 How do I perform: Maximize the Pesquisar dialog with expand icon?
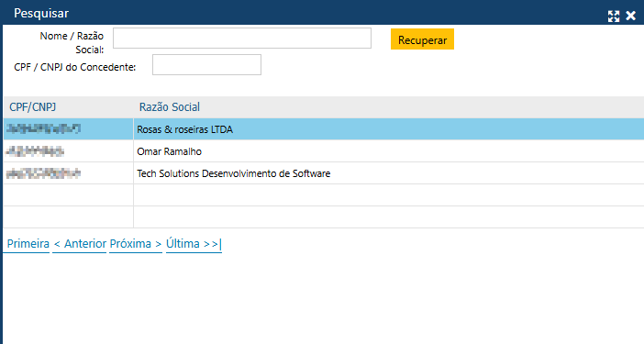(614, 16)
